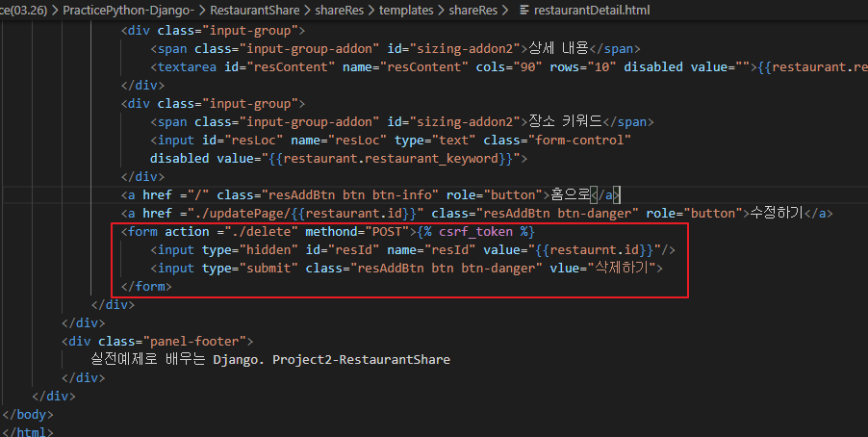
Task: Click the 'resContent' textarea id value
Action: point(291,67)
